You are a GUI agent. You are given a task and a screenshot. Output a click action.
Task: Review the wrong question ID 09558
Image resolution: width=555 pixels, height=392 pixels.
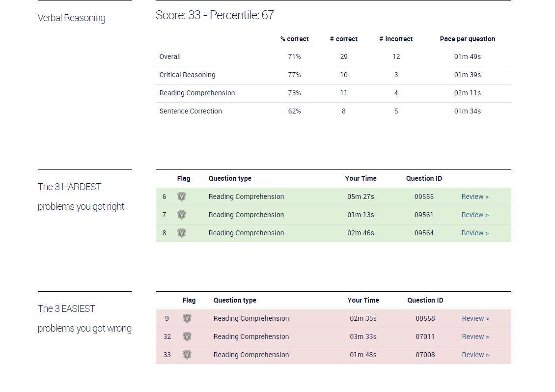[475, 318]
